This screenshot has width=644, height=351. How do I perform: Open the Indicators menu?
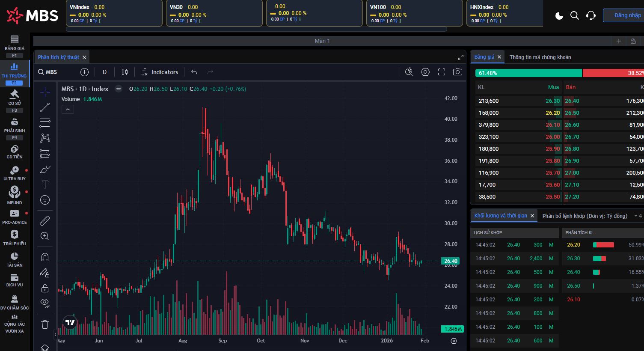160,72
